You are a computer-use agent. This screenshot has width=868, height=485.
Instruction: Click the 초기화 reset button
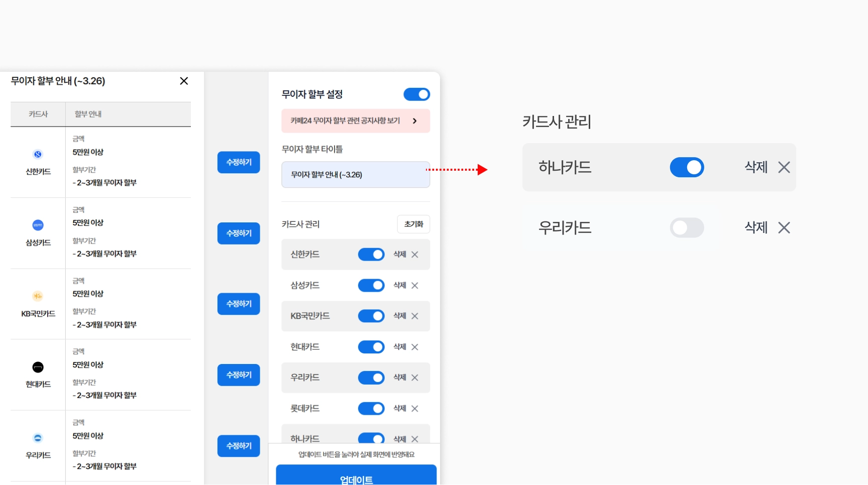(x=414, y=224)
